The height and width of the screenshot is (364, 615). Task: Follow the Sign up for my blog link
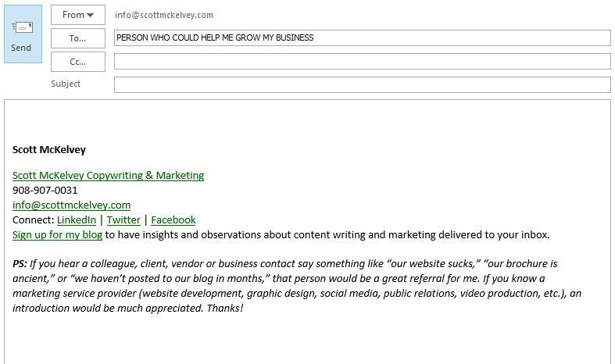click(57, 235)
